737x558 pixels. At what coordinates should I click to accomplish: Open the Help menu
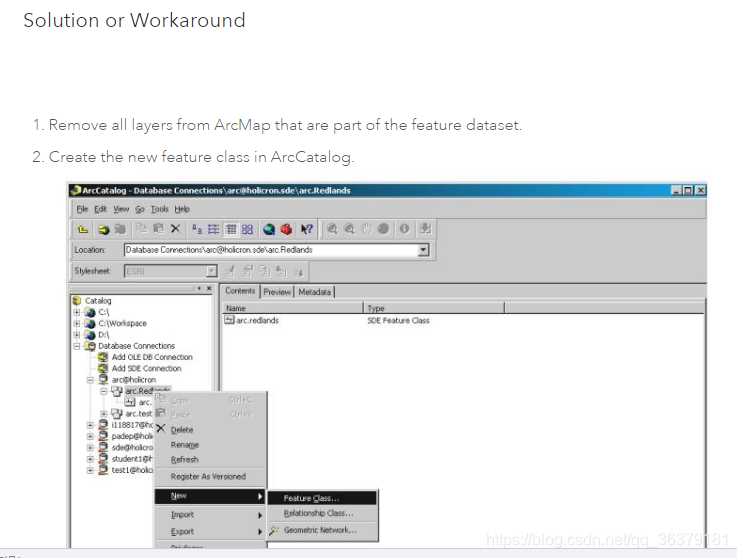click(182, 209)
